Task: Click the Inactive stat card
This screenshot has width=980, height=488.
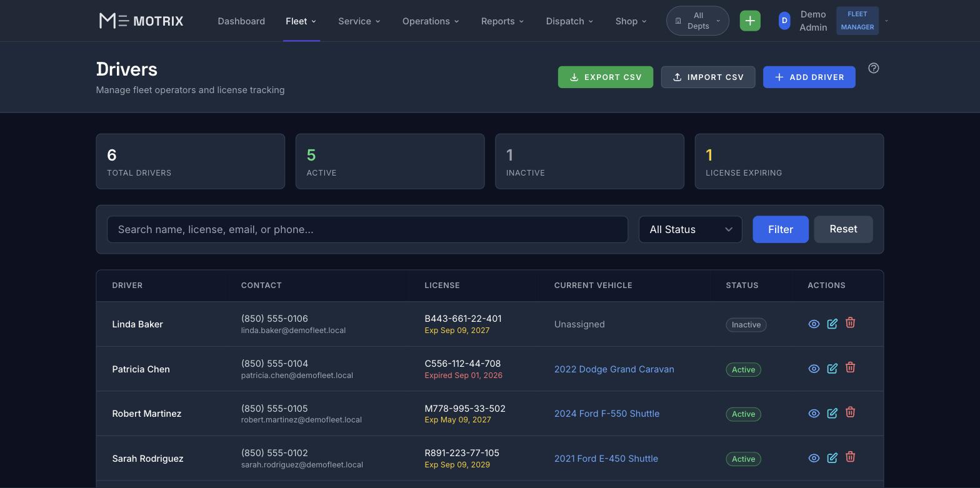Action: click(589, 161)
